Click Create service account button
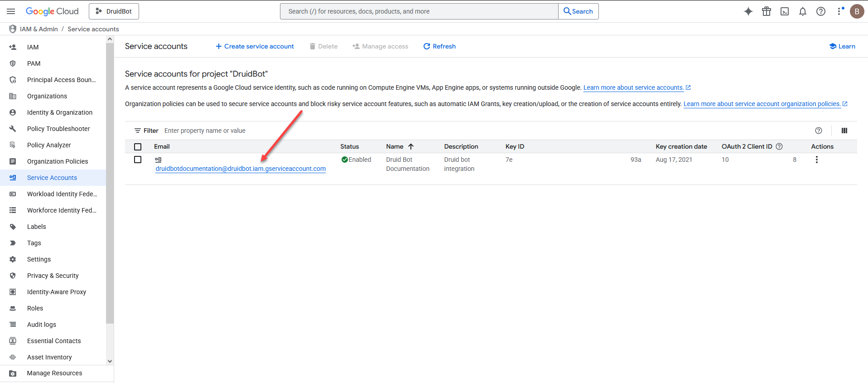 (x=255, y=46)
